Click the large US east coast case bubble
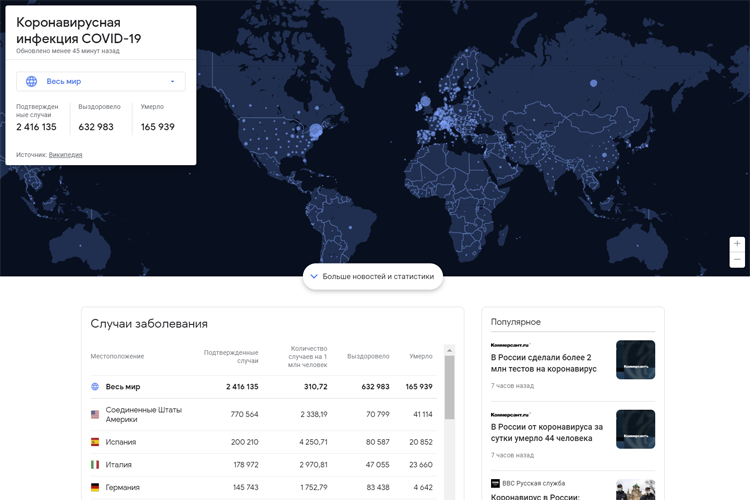The width and height of the screenshot is (750, 500). pos(316,130)
